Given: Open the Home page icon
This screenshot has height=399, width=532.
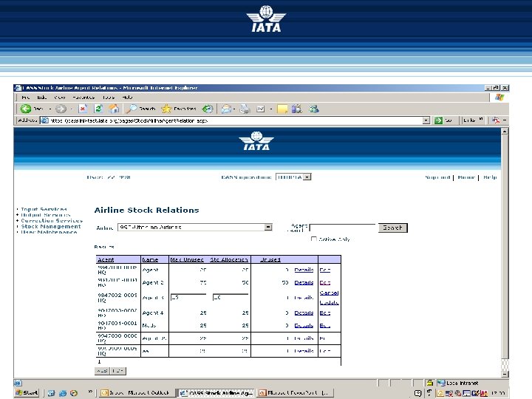Looking at the screenshot, I should (114, 109).
